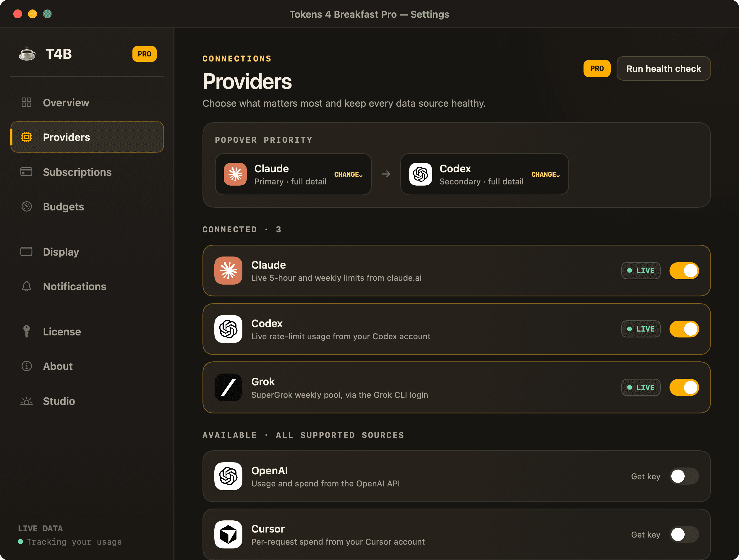Click 'SuperGrok weekly pool, via the Grok CLI login'
Viewport: 739px width, 560px height.
click(339, 395)
